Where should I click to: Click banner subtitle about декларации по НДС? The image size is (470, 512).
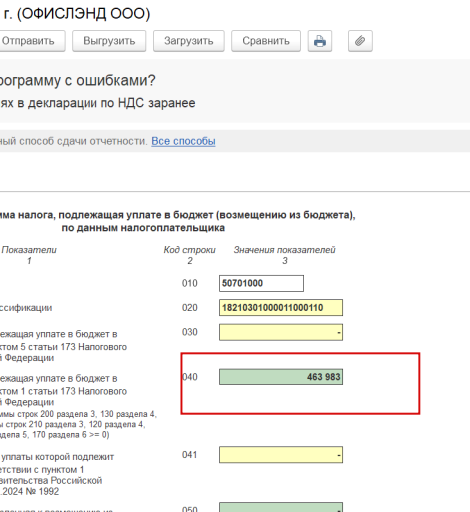(x=97, y=103)
